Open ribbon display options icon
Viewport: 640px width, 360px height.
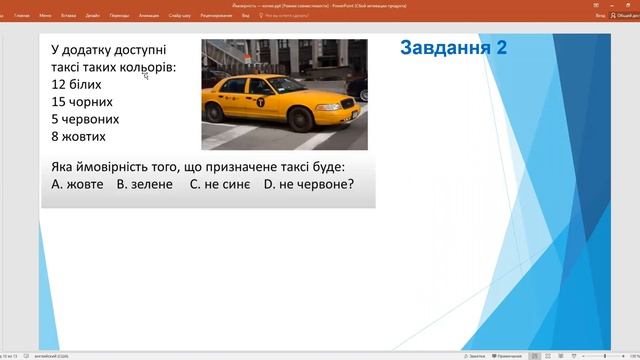coord(596,5)
